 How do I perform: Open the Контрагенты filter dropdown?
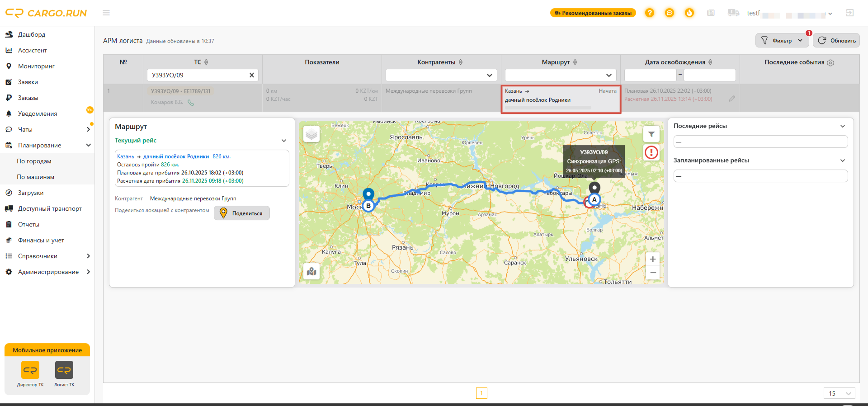click(441, 75)
